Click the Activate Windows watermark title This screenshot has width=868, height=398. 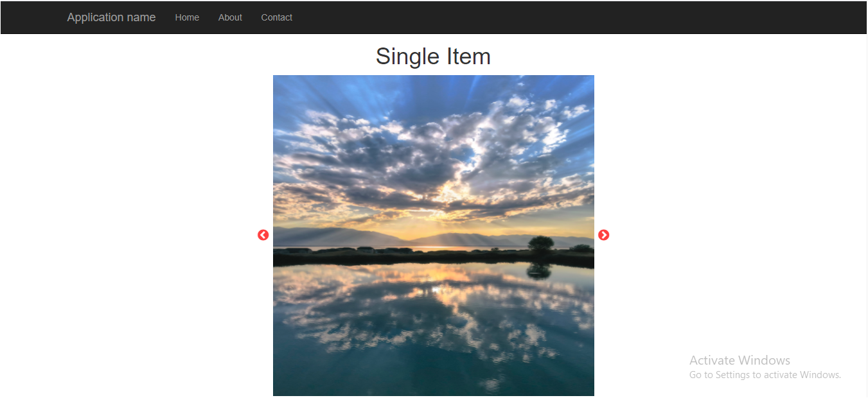(x=740, y=360)
